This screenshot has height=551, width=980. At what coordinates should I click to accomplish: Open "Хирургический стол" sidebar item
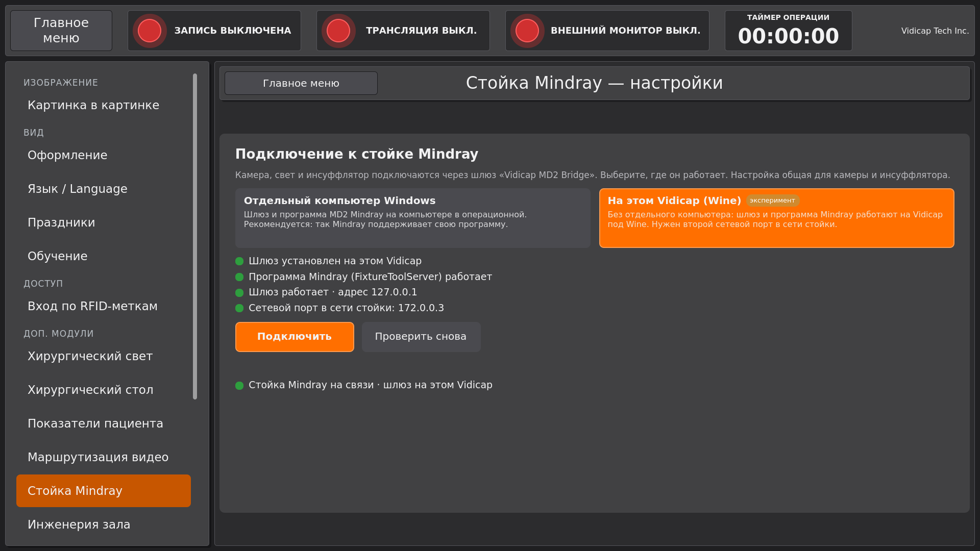point(104,390)
